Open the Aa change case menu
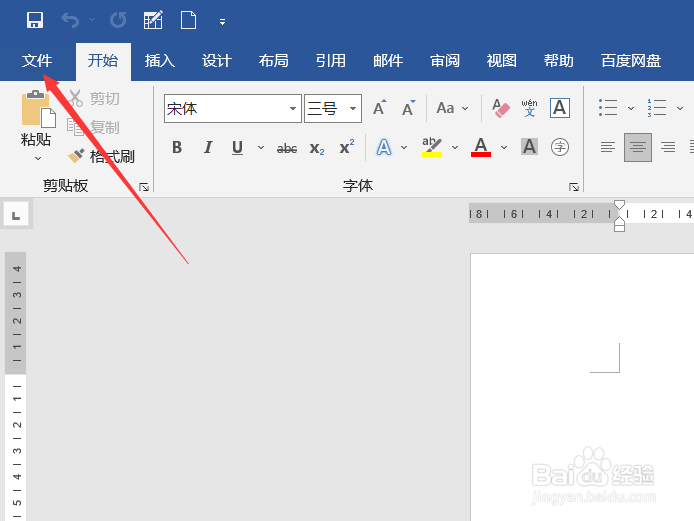Screen dimensions: 694x521 tap(452, 108)
